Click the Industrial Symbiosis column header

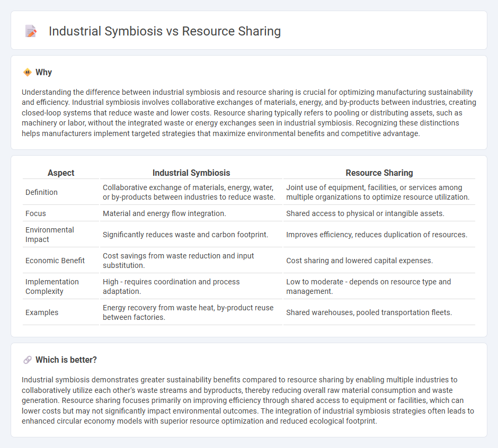point(191,173)
